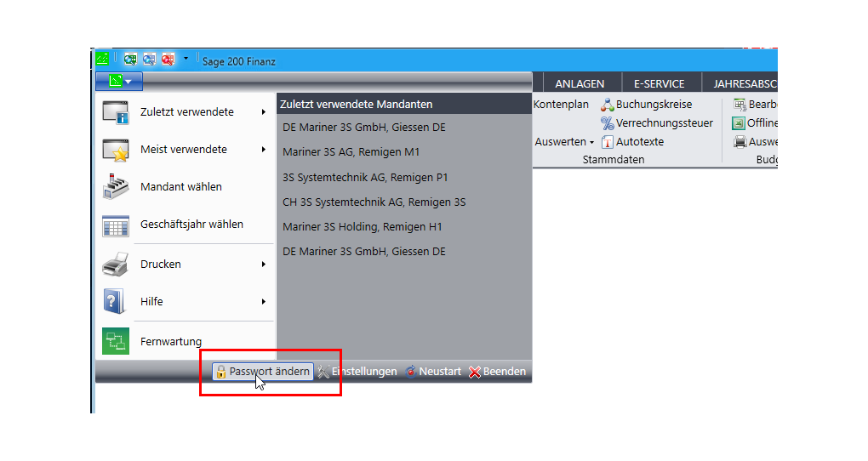
Task: Expand Zuletzt verwendete submenu arrow
Action: [264, 111]
